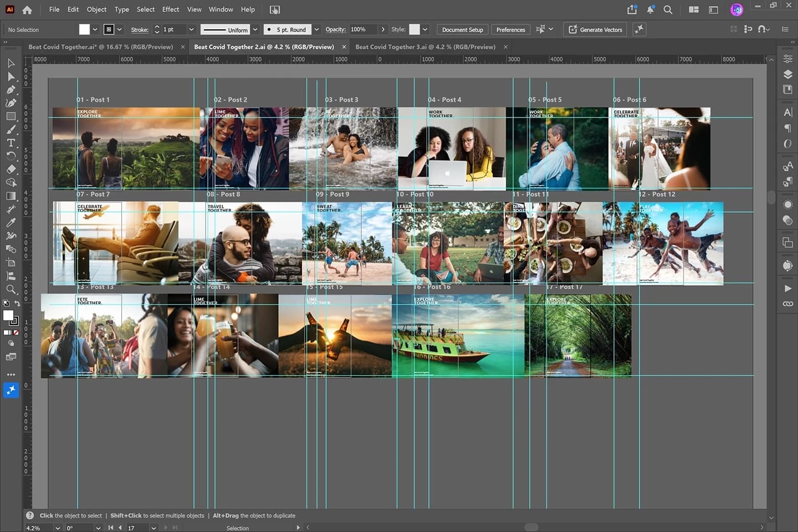The width and height of the screenshot is (798, 532).
Task: Pick the Eyedropper tool
Action: pos(11,223)
